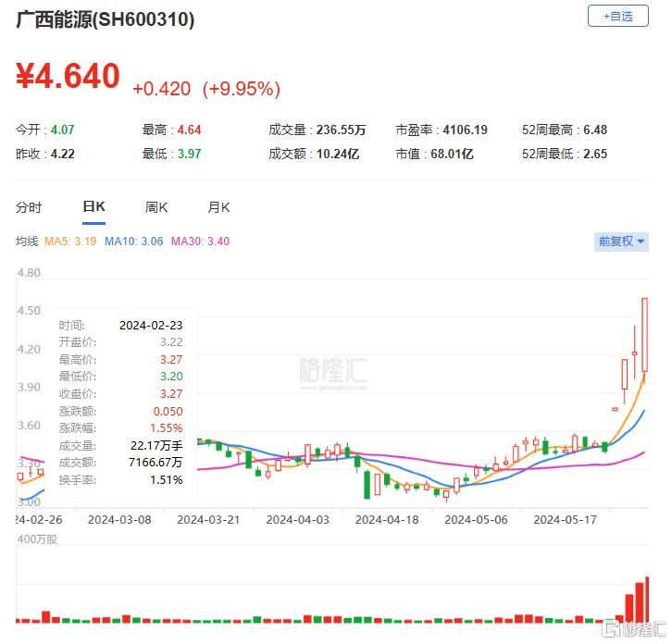Click the y-axis label 4.50

click(x=29, y=311)
